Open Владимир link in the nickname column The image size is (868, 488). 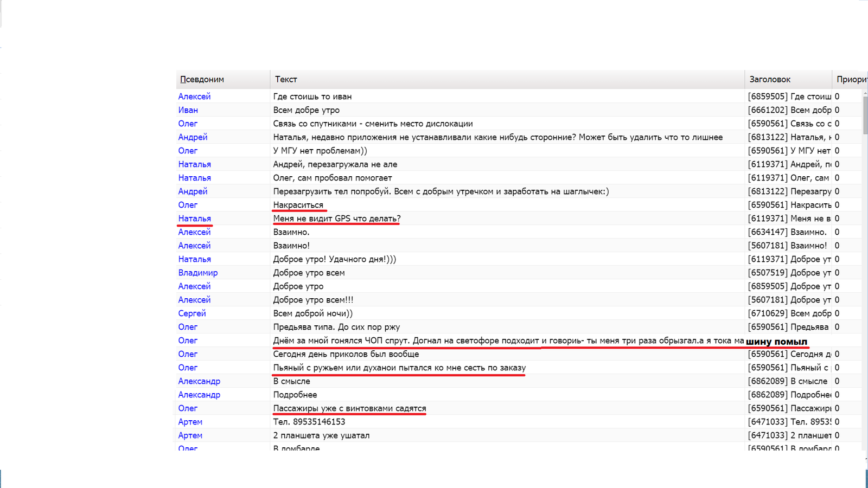198,273
